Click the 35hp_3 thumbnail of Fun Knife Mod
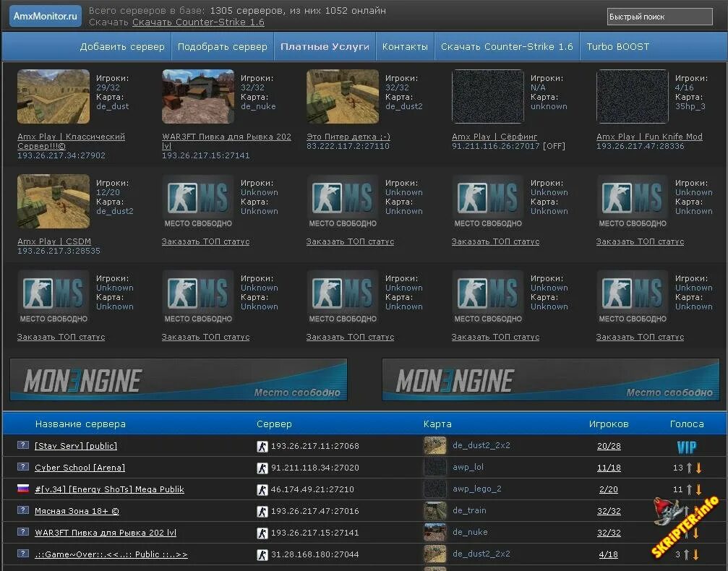728x571 pixels. coord(633,97)
